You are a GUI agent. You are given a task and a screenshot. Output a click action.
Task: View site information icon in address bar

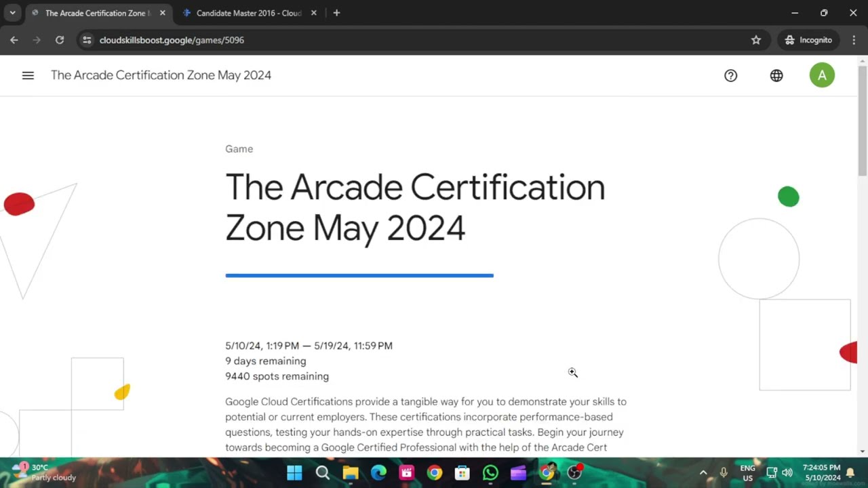pyautogui.click(x=87, y=40)
